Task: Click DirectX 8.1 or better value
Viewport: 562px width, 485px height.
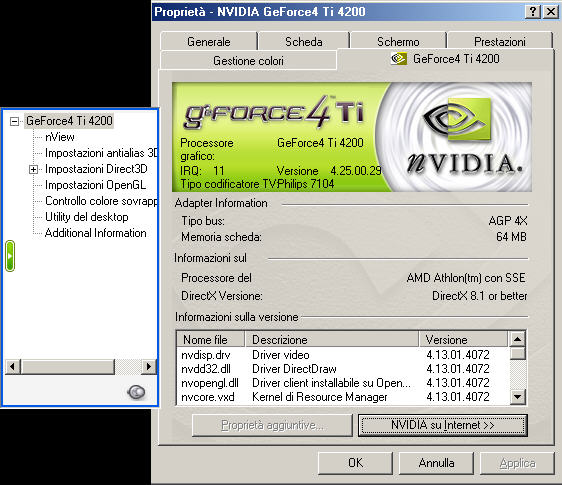Action: tap(480, 296)
